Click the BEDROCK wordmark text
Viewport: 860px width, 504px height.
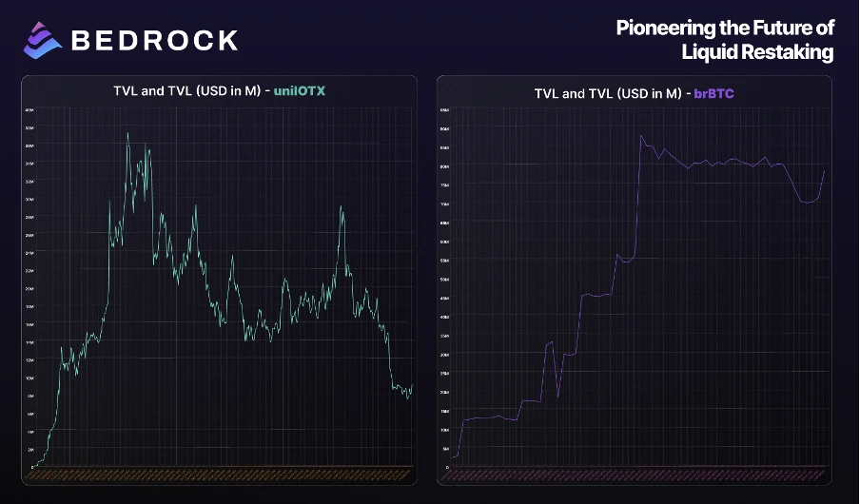[154, 40]
